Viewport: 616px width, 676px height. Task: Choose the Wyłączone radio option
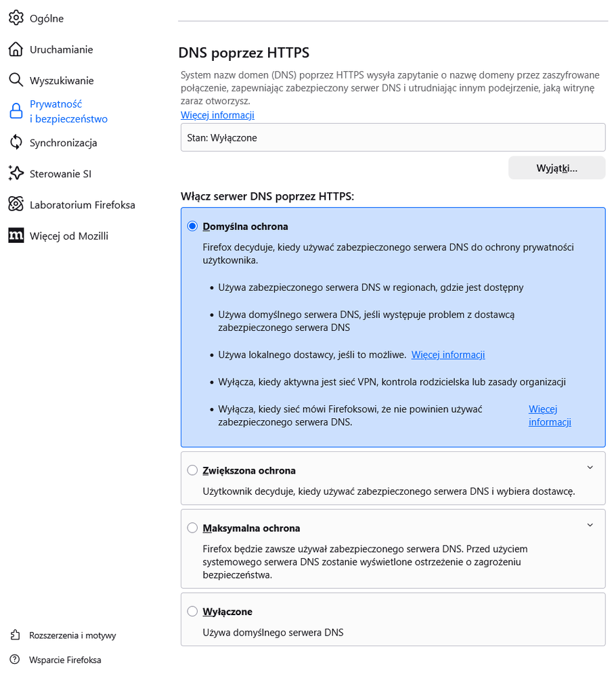(192, 612)
